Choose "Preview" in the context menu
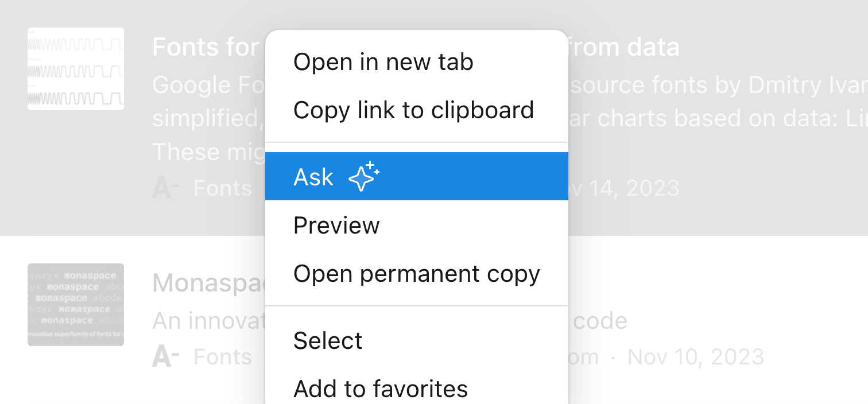The height and width of the screenshot is (404, 868). [x=336, y=226]
